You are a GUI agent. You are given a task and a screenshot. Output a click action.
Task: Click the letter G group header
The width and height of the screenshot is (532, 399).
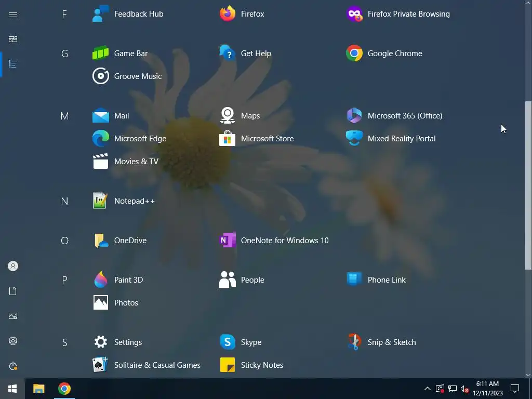[64, 54]
